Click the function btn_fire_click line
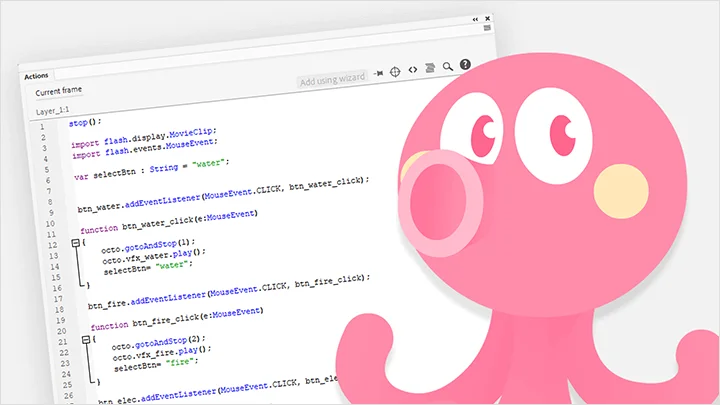720x405 pixels. (x=177, y=319)
